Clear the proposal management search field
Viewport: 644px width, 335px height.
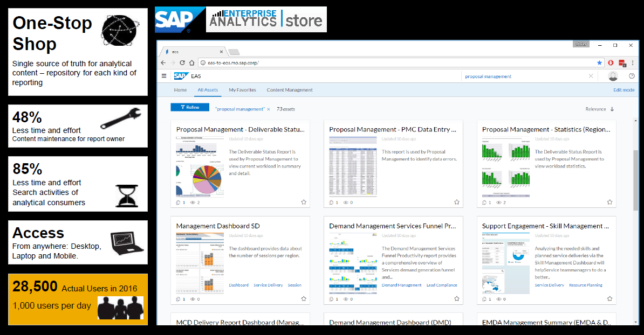click(591, 76)
